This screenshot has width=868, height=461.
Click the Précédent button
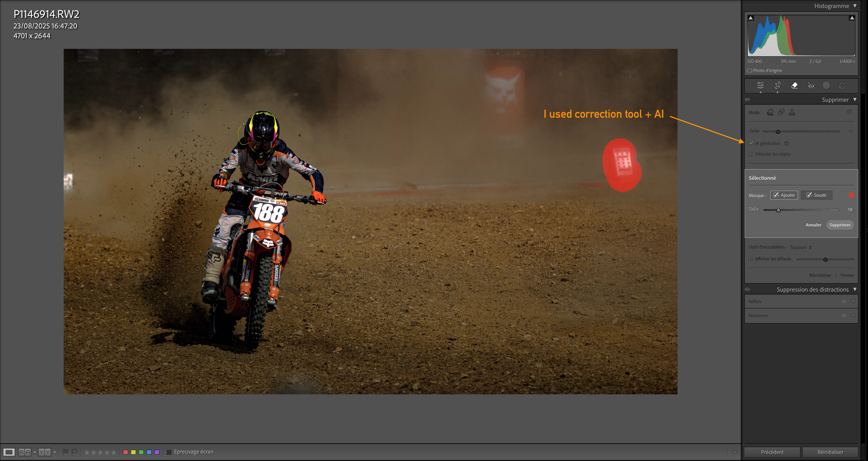point(772,452)
